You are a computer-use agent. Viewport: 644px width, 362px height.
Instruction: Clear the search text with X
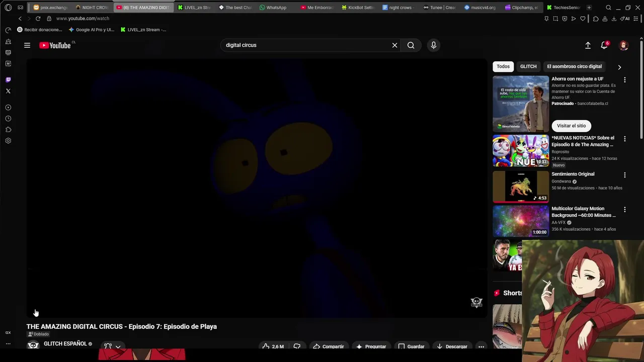395,45
